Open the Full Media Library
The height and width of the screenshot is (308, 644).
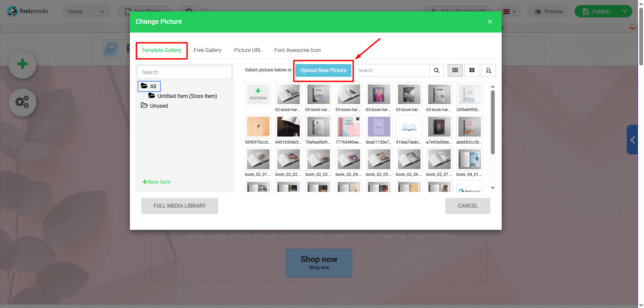pos(180,206)
